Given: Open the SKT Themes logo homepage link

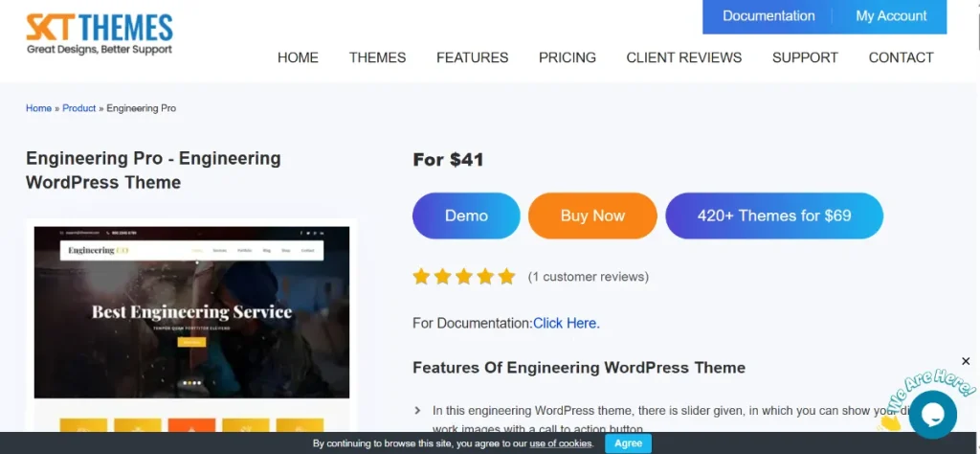Looking at the screenshot, I should (x=100, y=34).
